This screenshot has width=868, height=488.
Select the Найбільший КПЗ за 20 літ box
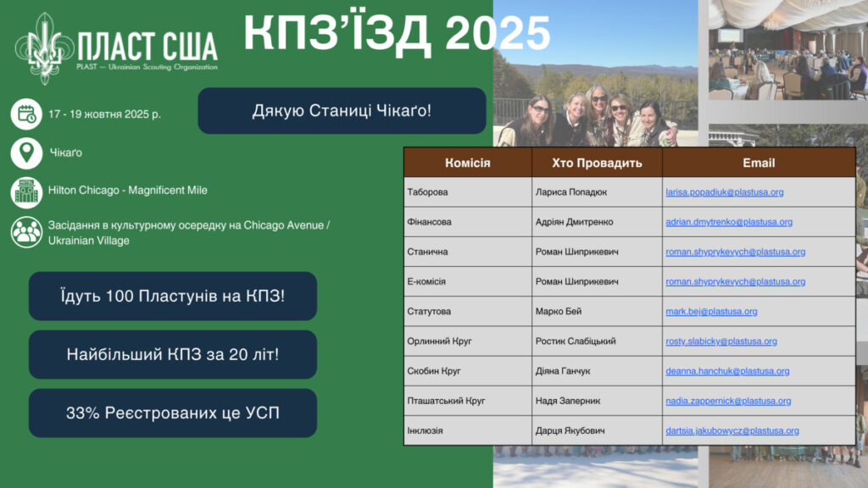coord(173,355)
